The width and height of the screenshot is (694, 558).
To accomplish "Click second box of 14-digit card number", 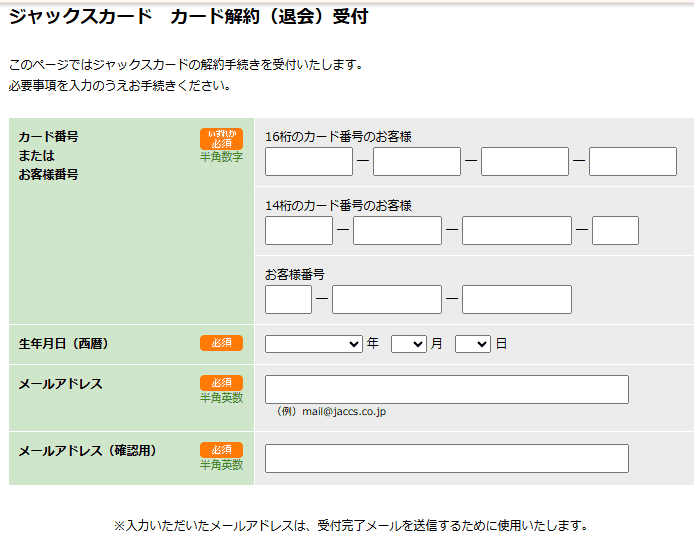I will point(397,231).
